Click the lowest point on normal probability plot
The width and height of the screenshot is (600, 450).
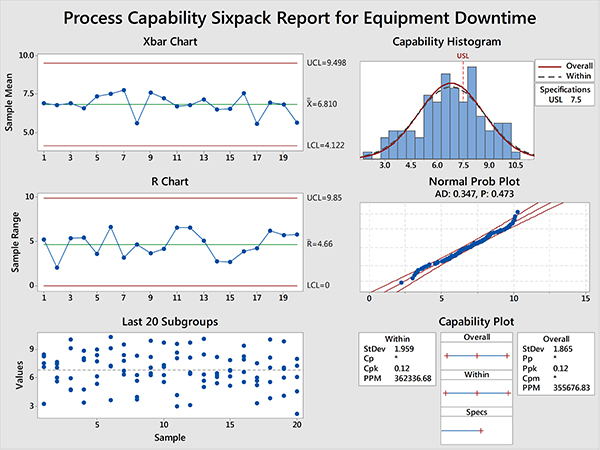click(401, 282)
